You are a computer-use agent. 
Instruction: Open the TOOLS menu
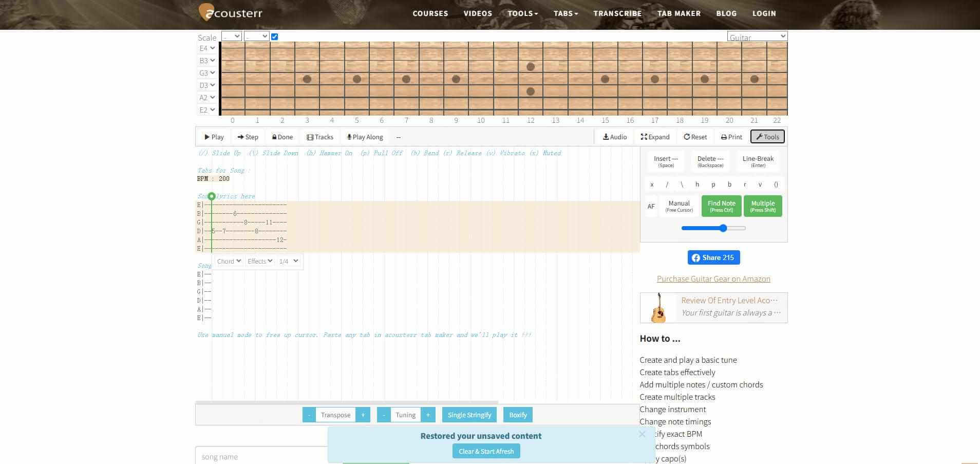point(522,13)
